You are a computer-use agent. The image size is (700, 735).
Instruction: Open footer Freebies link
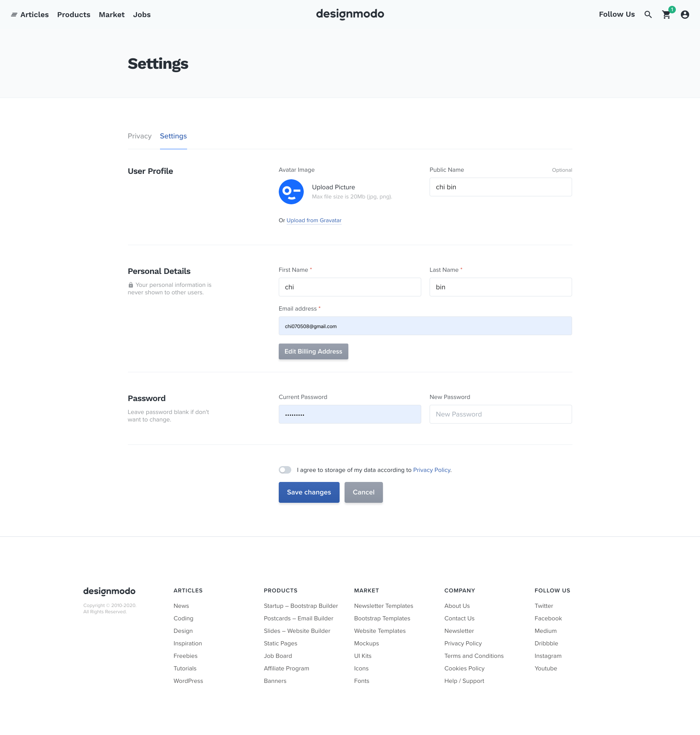point(185,656)
